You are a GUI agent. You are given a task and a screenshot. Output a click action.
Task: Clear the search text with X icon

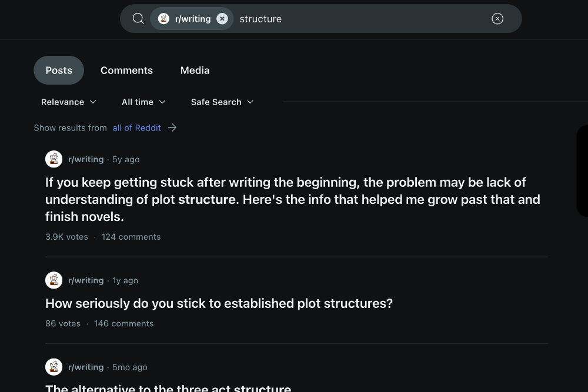tap(497, 19)
